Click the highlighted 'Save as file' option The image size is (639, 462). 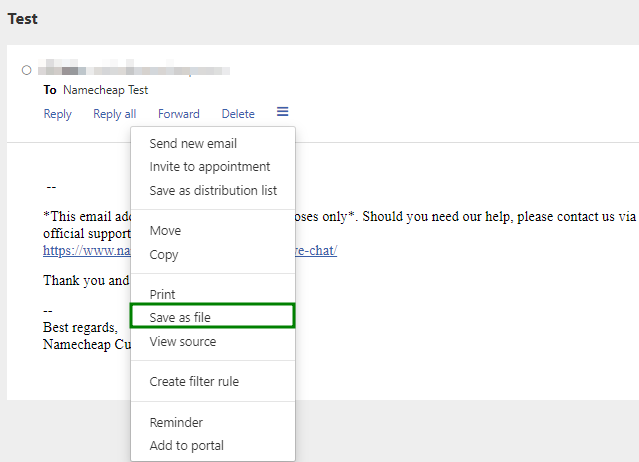click(180, 317)
